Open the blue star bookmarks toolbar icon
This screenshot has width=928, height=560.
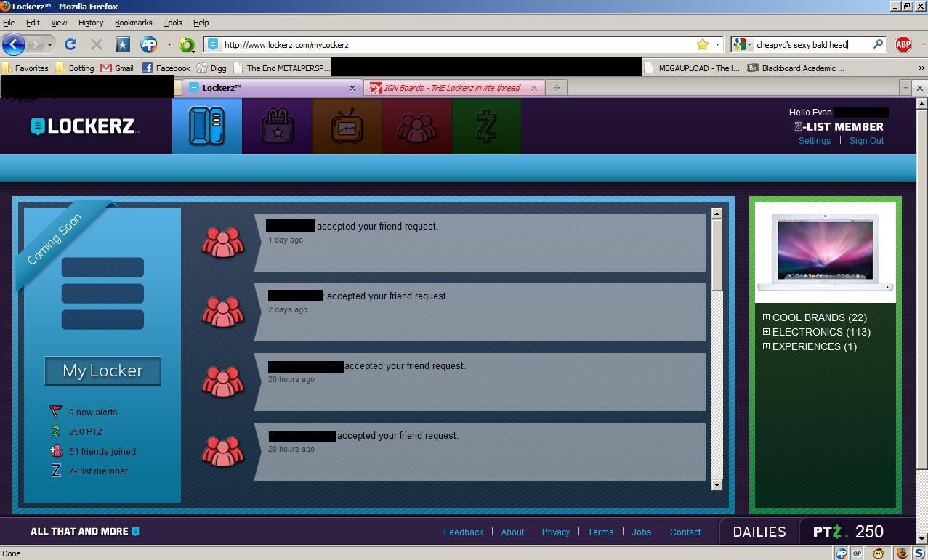coord(122,44)
